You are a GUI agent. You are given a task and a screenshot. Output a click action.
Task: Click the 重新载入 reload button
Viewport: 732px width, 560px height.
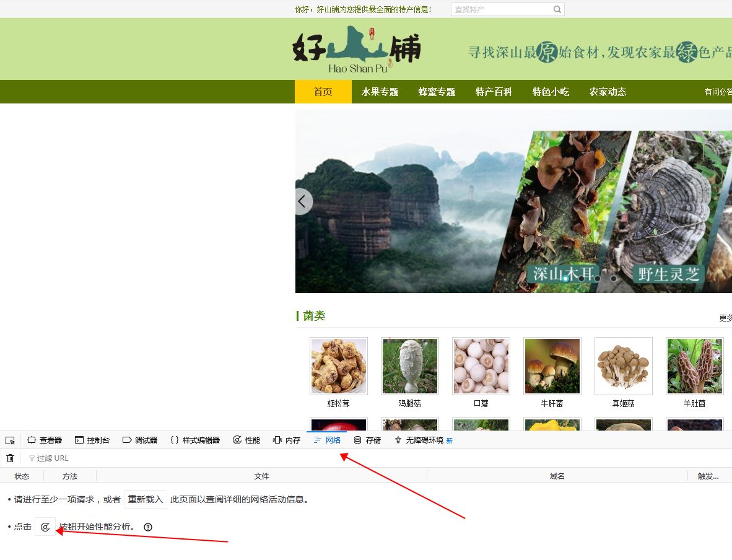146,499
